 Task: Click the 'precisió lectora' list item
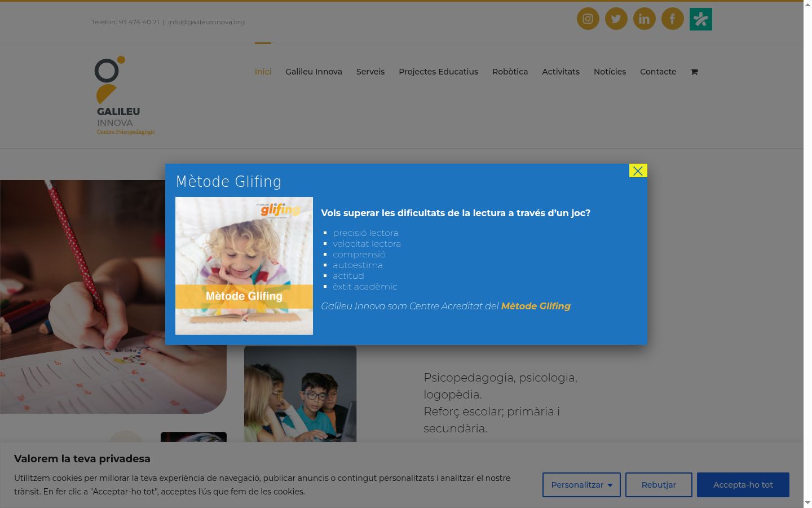click(365, 233)
